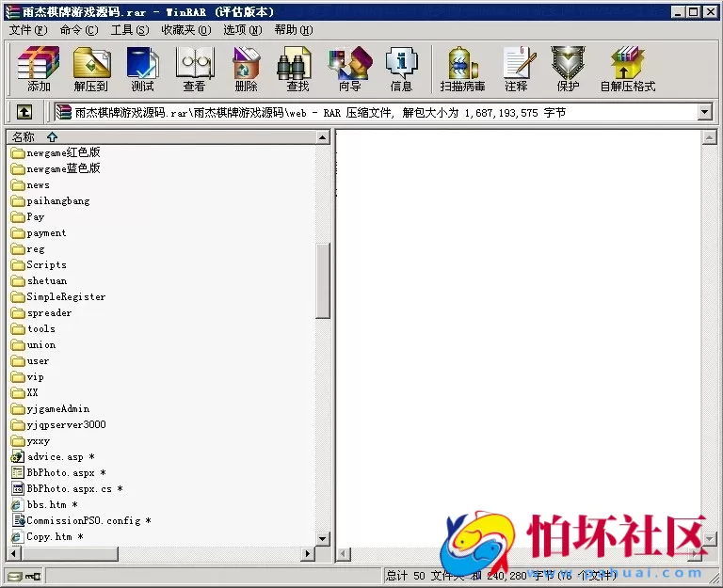This screenshot has width=723, height=588.
Task: Select the CommissionPSO.config file
Action: (83, 520)
